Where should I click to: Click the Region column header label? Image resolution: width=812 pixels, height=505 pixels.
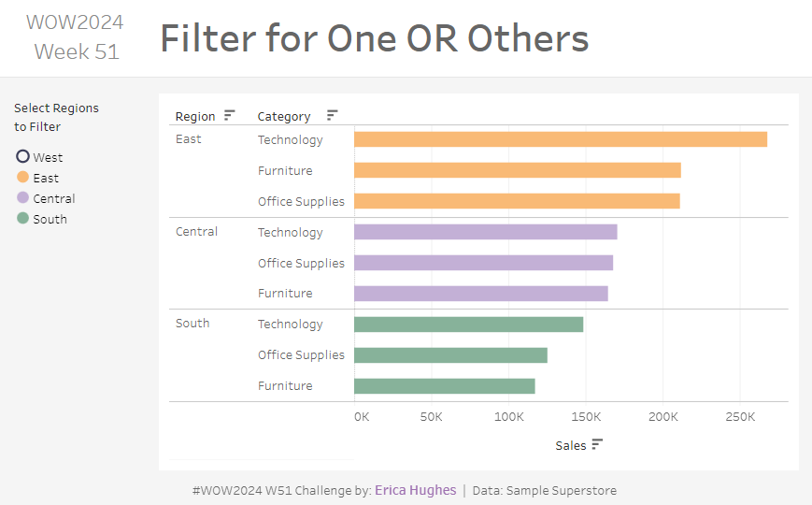(x=195, y=117)
